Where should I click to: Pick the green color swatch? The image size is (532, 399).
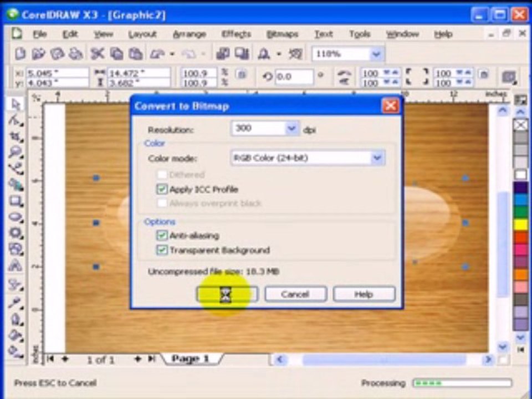pos(521,212)
